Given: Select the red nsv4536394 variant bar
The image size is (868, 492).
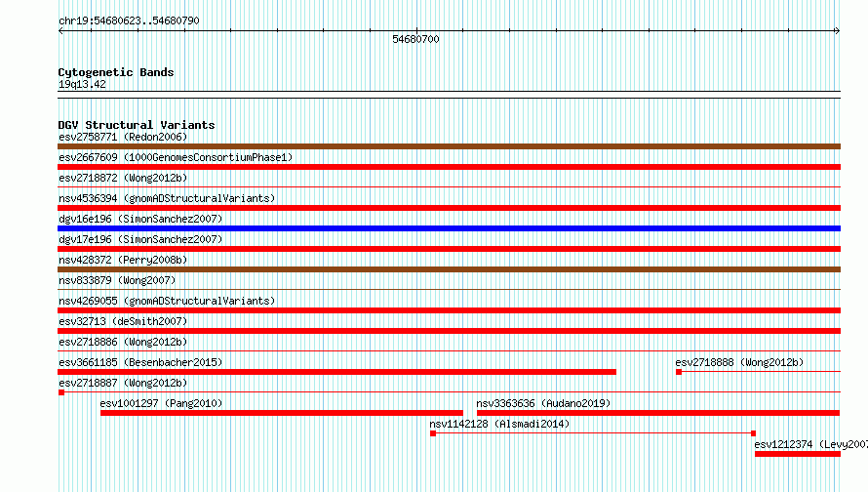Looking at the screenshot, I should [449, 208].
